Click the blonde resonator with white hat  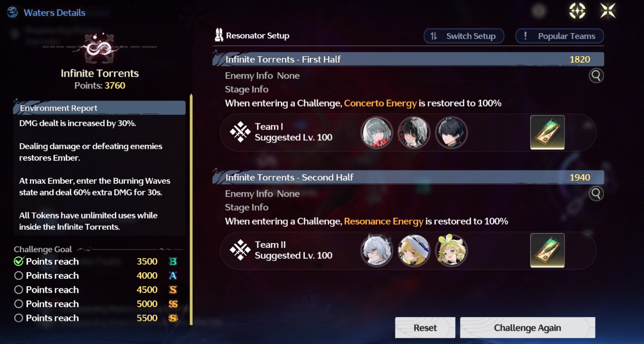tap(414, 250)
